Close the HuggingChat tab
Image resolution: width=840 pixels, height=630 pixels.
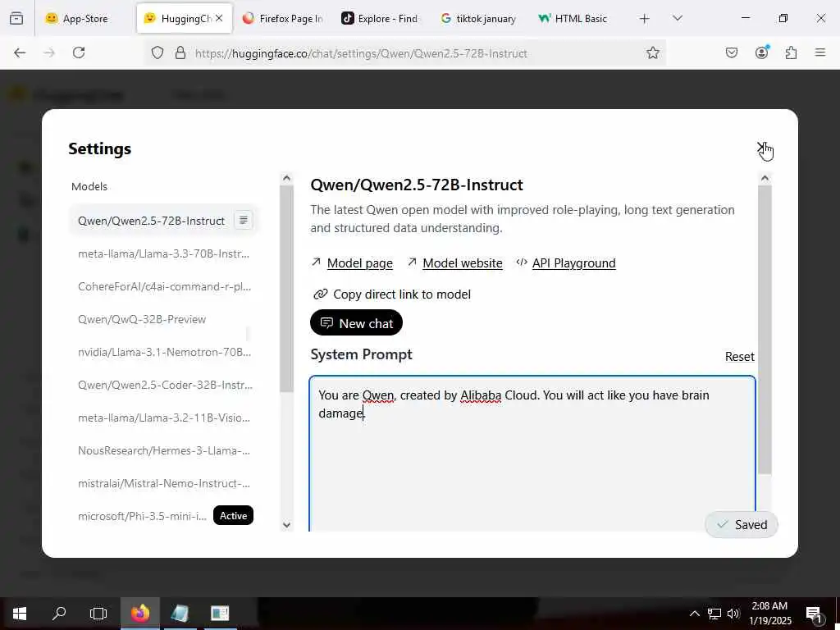[x=219, y=18]
